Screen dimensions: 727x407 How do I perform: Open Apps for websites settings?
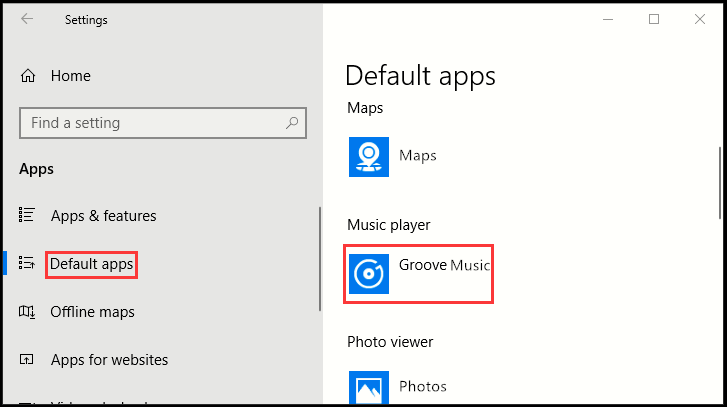pos(109,360)
